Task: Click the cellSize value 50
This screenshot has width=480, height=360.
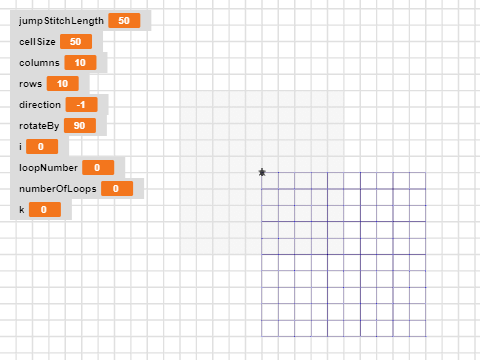Action: (76, 42)
